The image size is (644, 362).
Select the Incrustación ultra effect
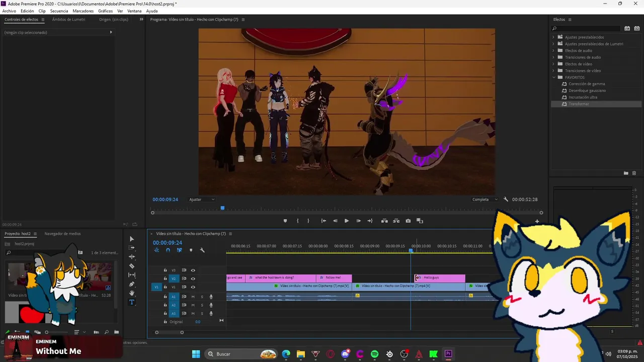pyautogui.click(x=583, y=97)
